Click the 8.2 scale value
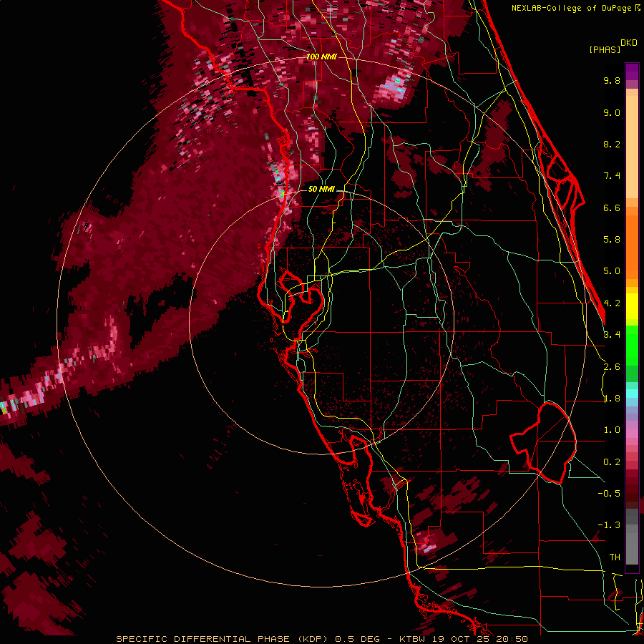This screenshot has height=644, width=644. 612,144
